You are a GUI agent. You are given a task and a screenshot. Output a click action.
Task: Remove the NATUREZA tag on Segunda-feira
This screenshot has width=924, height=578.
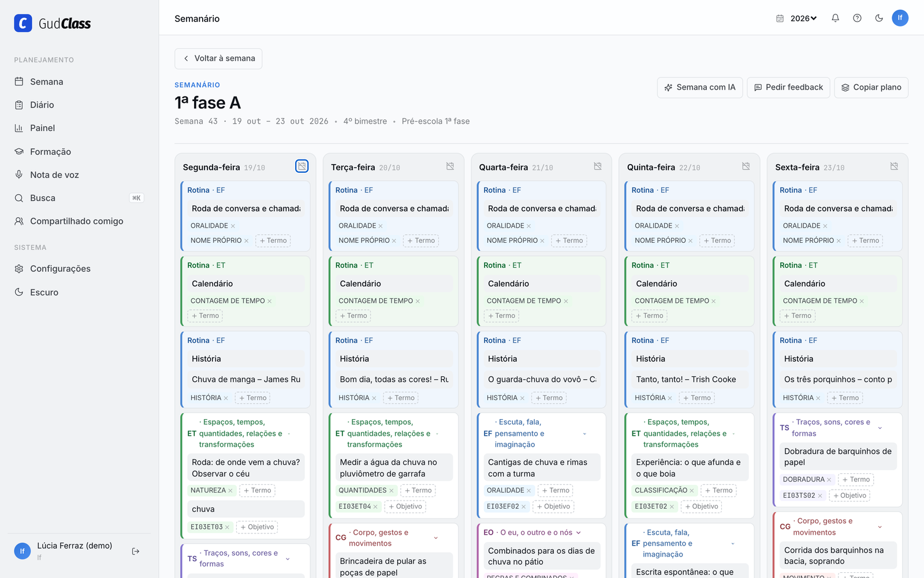click(x=230, y=491)
